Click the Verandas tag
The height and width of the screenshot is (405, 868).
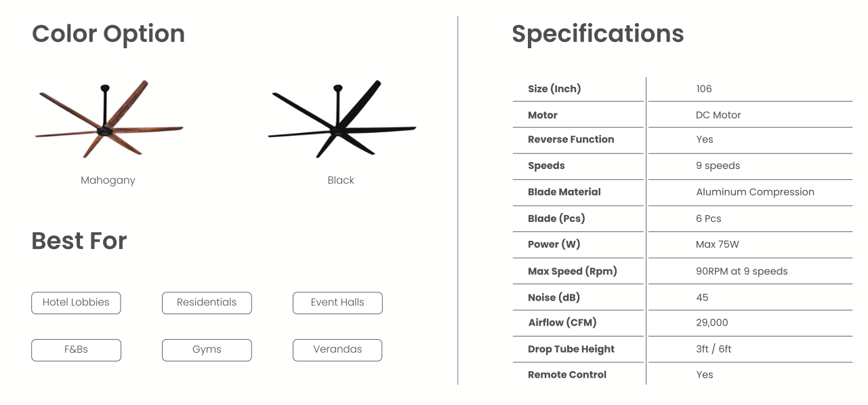pos(337,350)
